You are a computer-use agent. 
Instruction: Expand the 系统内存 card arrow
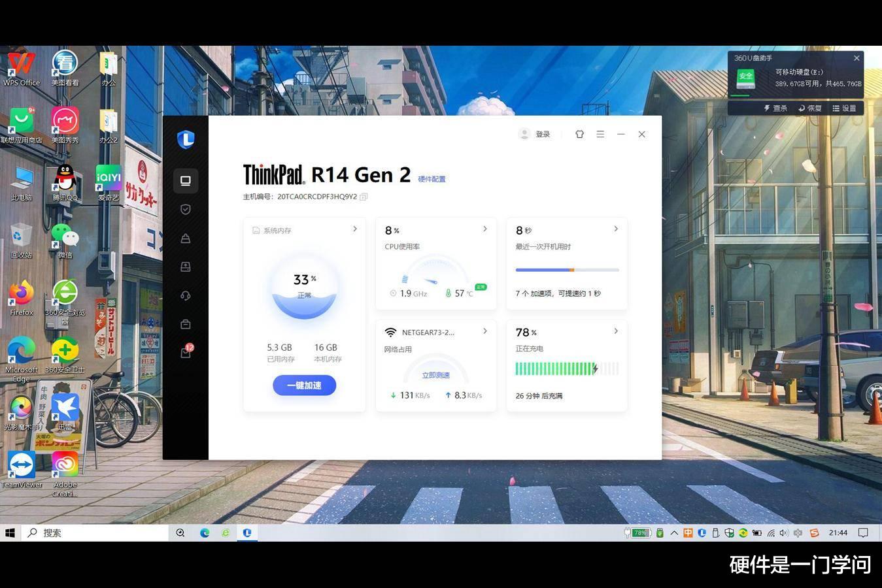[355, 229]
